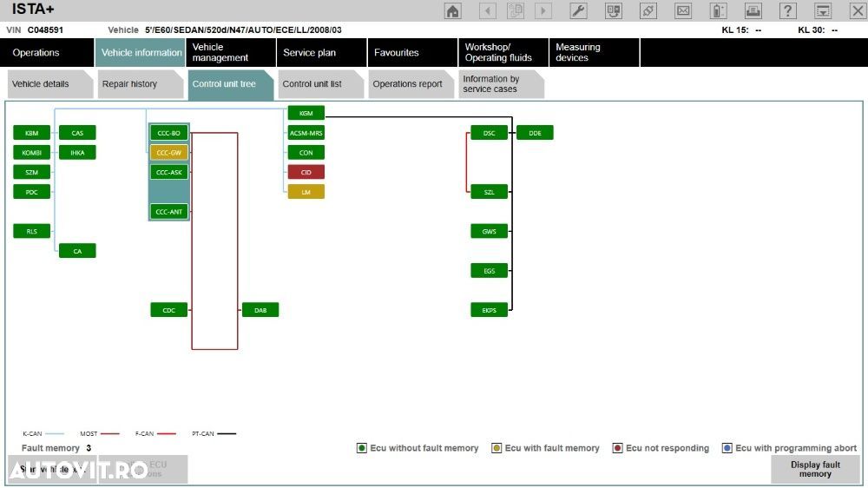Open the Operations report sub-tab
This screenshot has width=868, height=488.
point(411,84)
